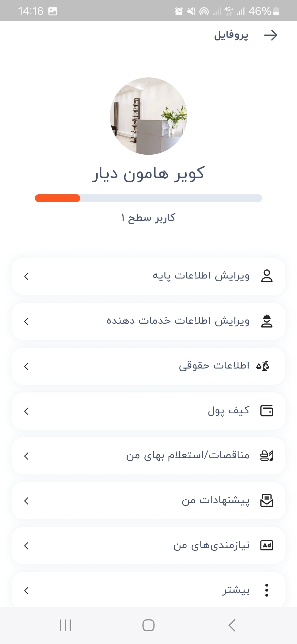The height and width of the screenshot is (644, 297).
Task: Tap the three-dot more icon
Action: pyautogui.click(x=266, y=590)
